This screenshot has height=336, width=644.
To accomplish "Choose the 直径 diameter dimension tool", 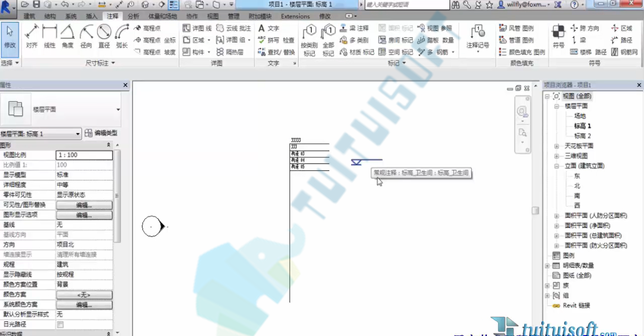I will click(104, 37).
